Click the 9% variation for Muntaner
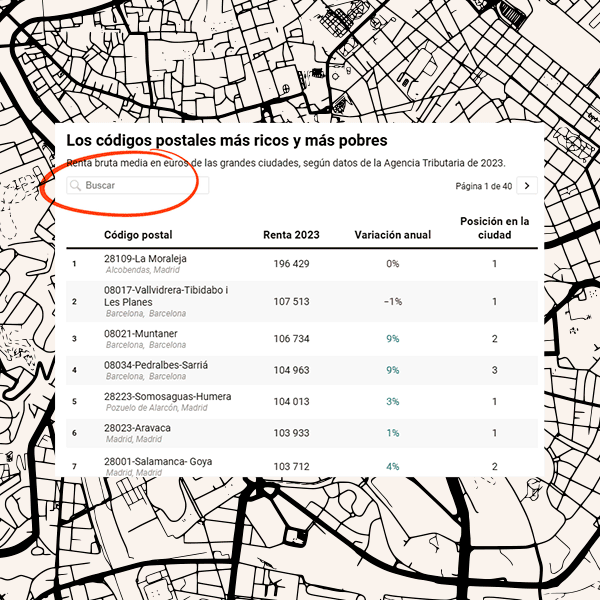The width and height of the screenshot is (600, 600). (393, 339)
